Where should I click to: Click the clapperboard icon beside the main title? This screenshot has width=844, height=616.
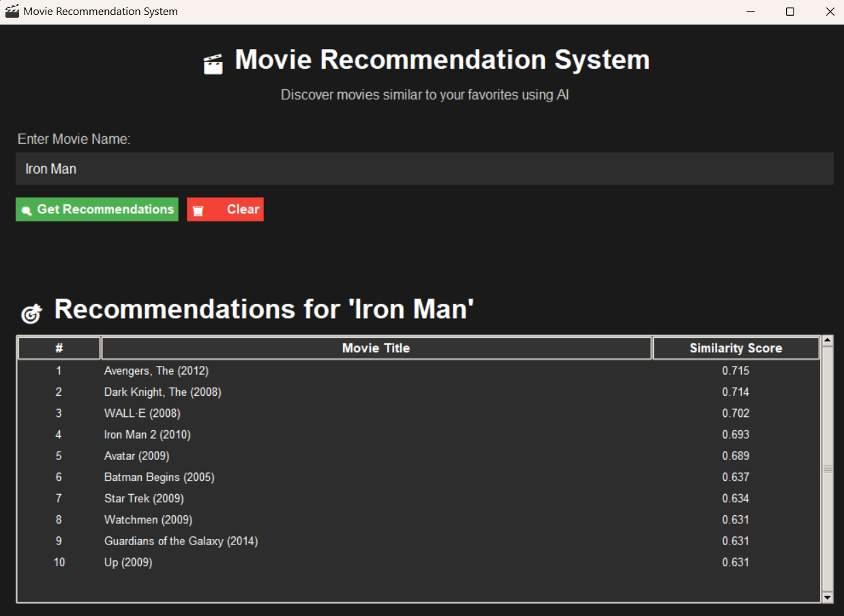click(x=213, y=64)
